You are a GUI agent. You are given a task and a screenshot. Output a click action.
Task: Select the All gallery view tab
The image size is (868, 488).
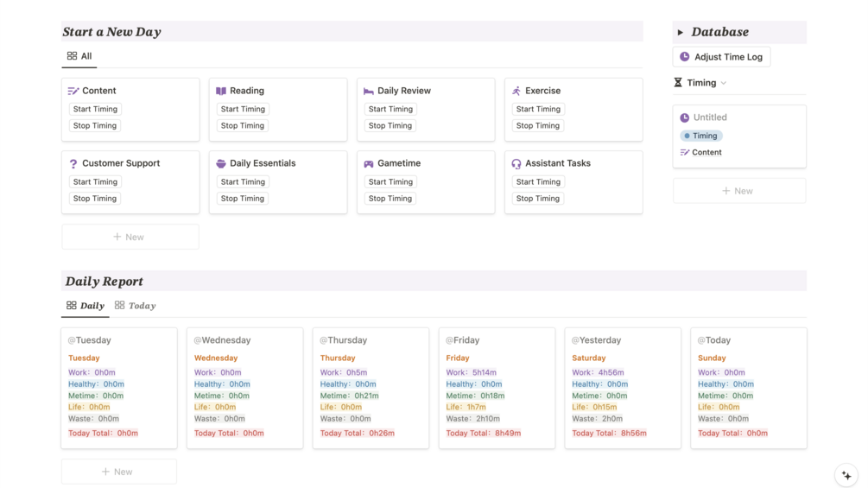79,56
